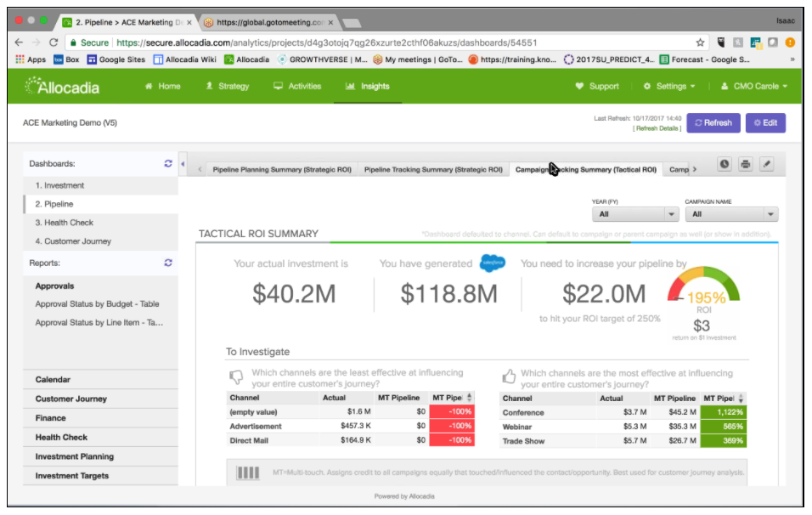
Task: Click the thumbs-down least effective icon
Action: [x=236, y=377]
